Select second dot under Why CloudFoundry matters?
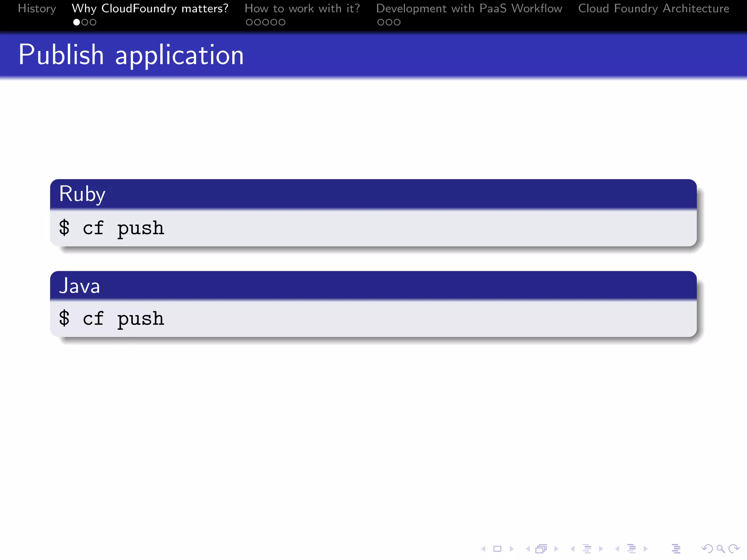Image resolution: width=747 pixels, height=560 pixels. 85,22
